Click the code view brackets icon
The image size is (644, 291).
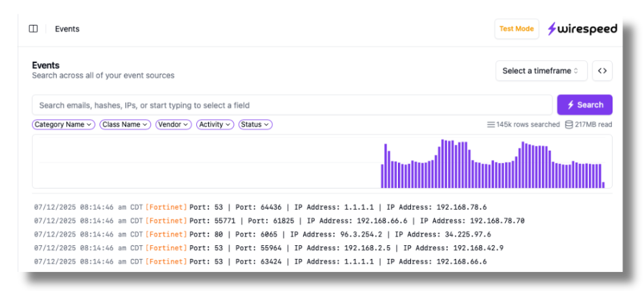[602, 71]
